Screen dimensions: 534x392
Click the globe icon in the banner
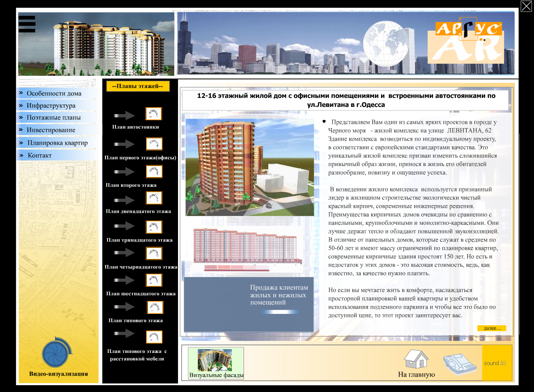point(386,44)
